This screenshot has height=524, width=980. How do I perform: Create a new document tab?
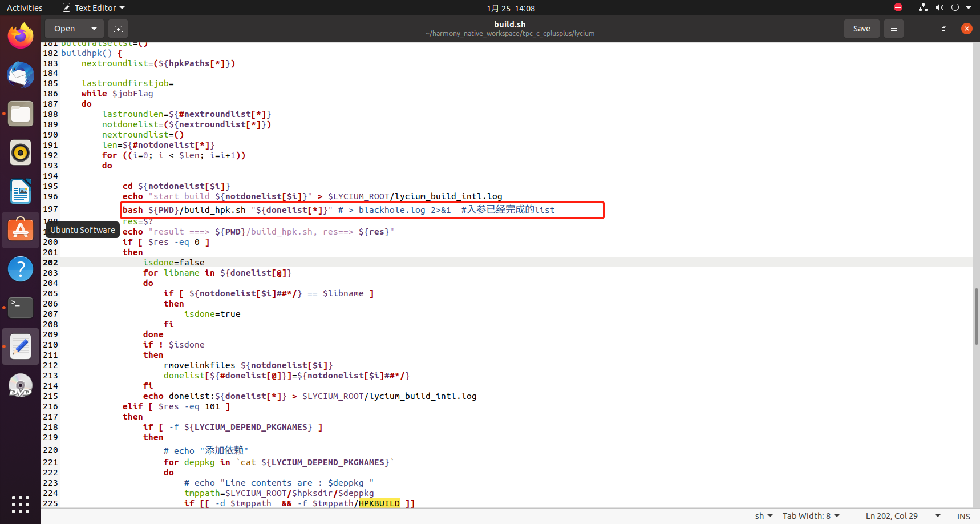click(x=118, y=29)
